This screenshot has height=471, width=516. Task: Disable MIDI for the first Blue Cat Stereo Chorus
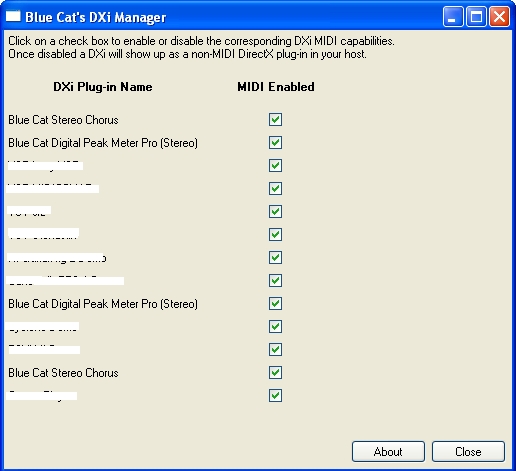tap(275, 119)
